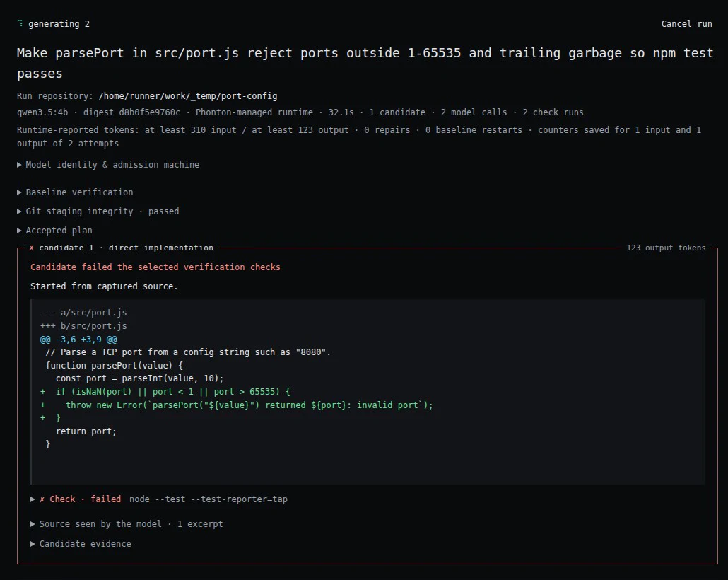Click the 'qwen3.5:4b' model name

[42, 112]
